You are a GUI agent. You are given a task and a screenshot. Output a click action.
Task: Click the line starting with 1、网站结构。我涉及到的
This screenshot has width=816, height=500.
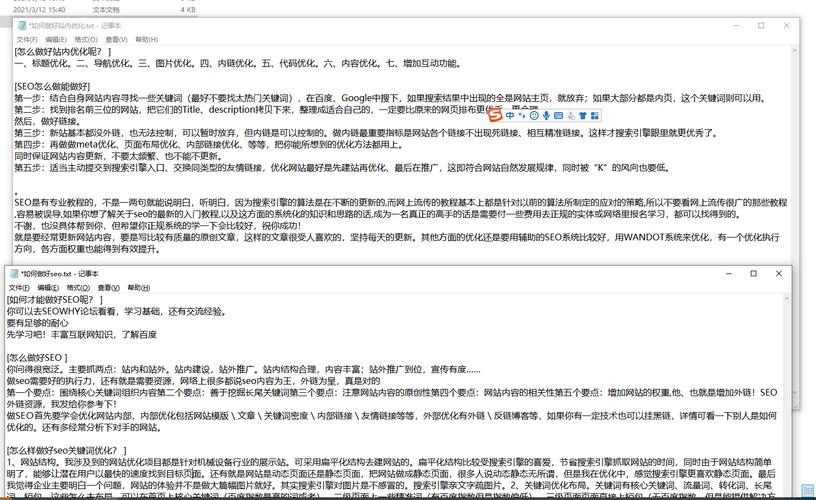(389, 462)
